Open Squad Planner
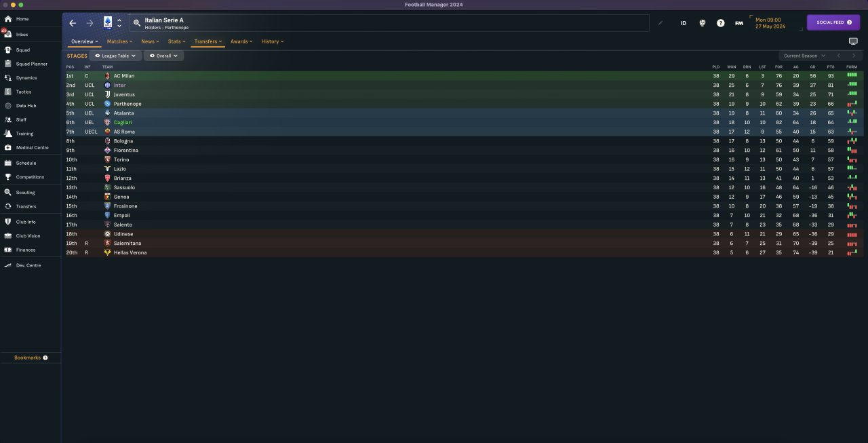868x443 pixels. pyautogui.click(x=31, y=64)
